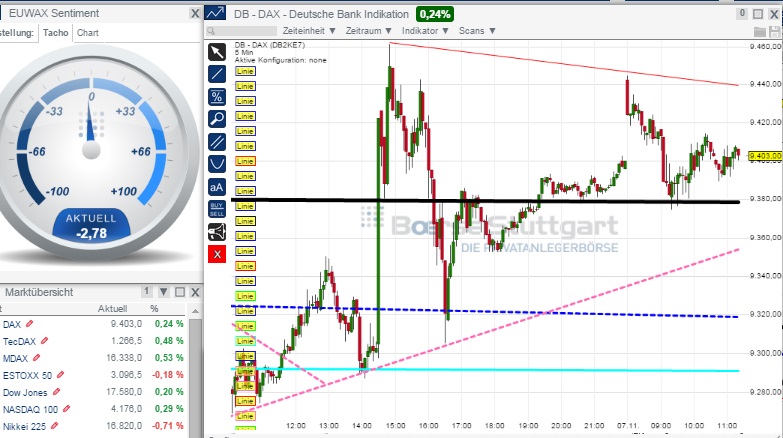Sort by the % column header
783x438 pixels.
click(x=154, y=309)
